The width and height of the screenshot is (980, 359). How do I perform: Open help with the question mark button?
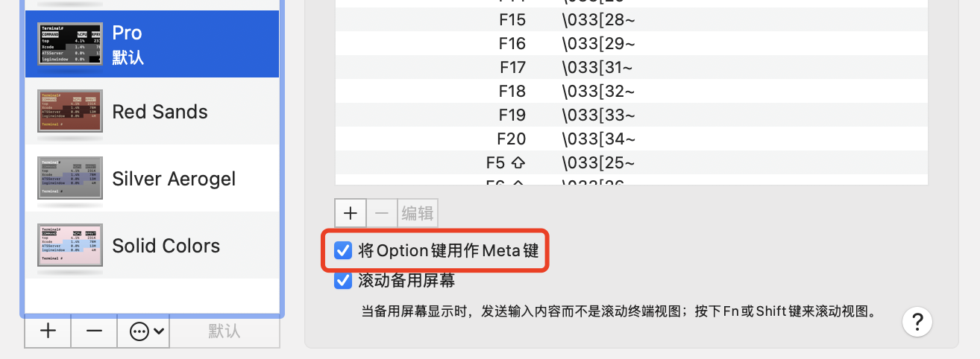point(917,322)
